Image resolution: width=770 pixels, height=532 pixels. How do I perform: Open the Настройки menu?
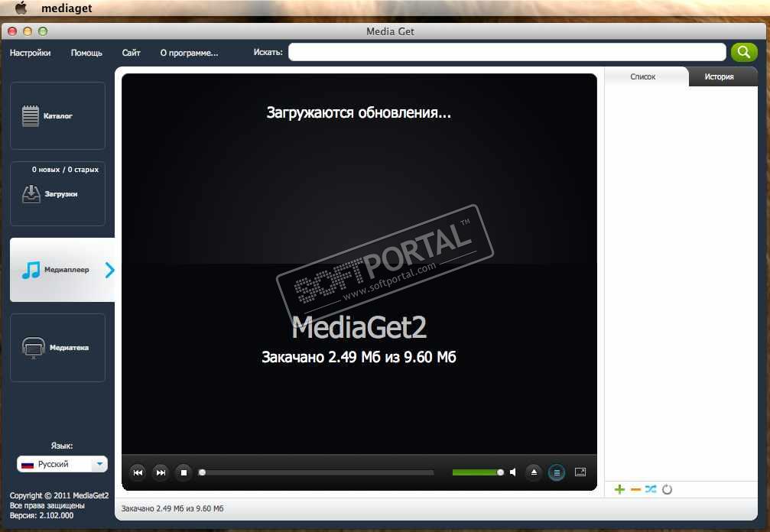point(30,53)
